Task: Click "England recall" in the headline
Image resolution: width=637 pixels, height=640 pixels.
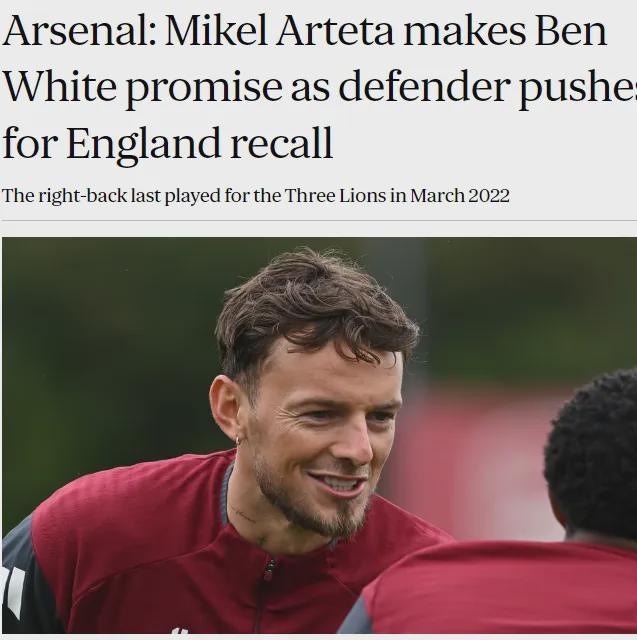Action: coord(198,144)
